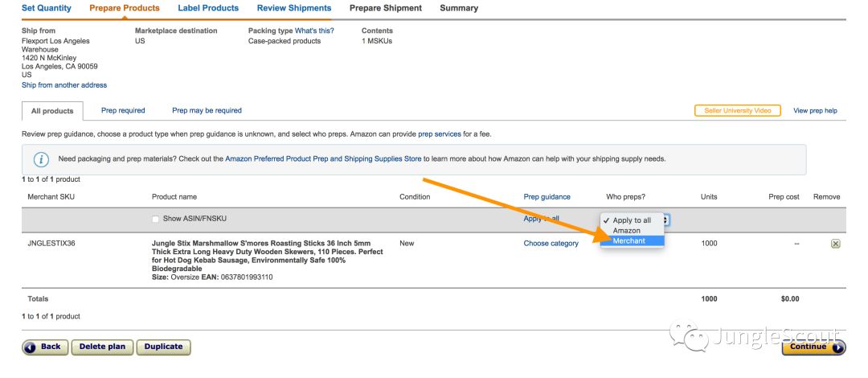868x378 pixels.
Task: Open the View prep help link
Action: (815, 110)
